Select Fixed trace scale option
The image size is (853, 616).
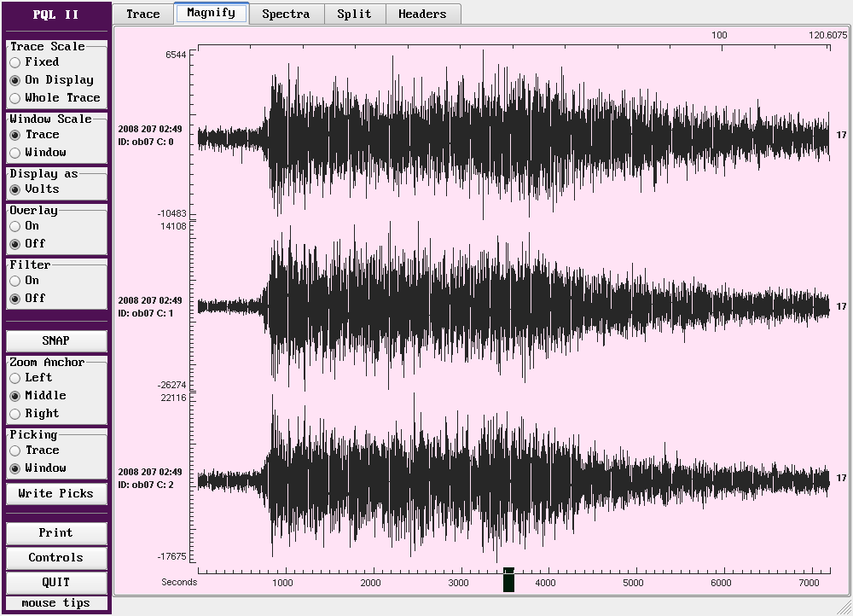coord(15,62)
